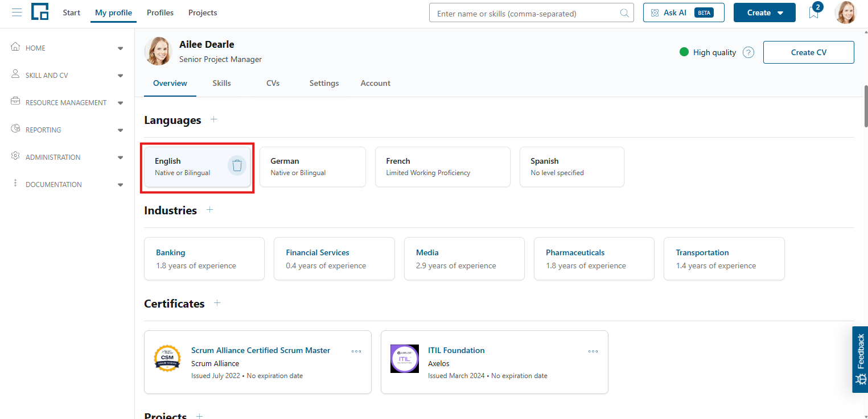Select the German language card
Viewport: 868px width, 419px height.
click(312, 167)
